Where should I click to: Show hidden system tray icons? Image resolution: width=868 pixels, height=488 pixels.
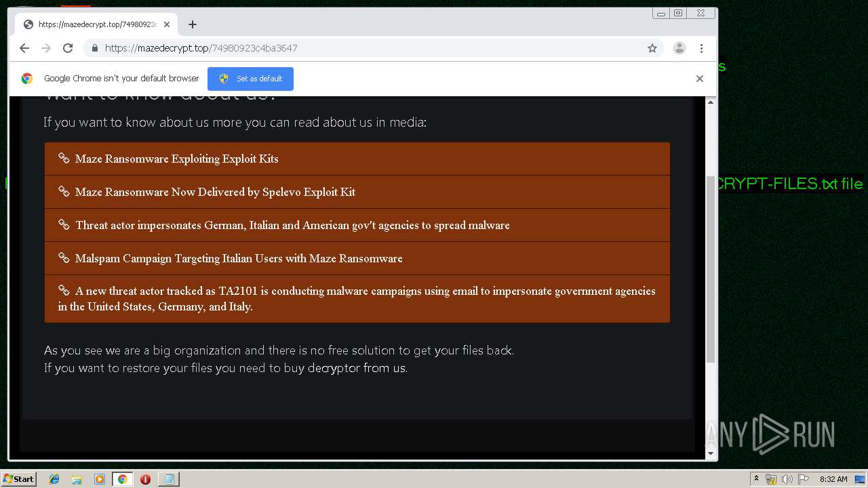pyautogui.click(x=756, y=479)
